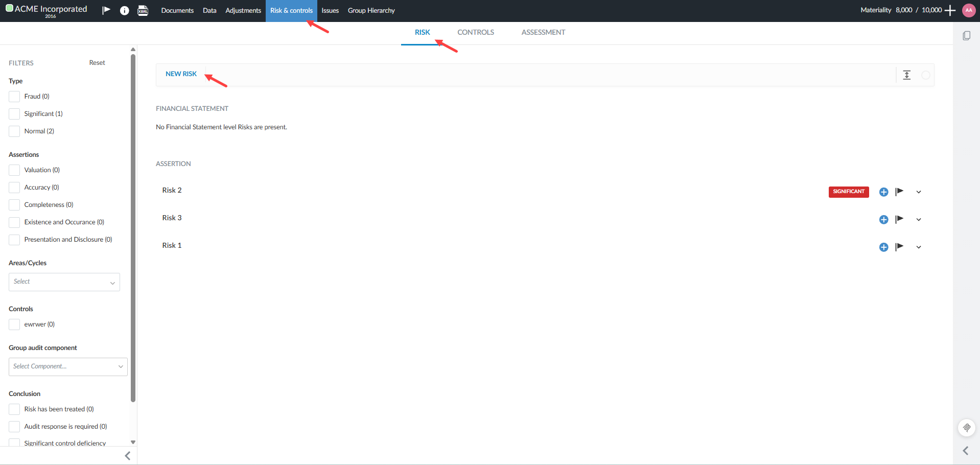Flag Risk 3 using its flag icon
This screenshot has height=465, width=980.
coord(899,219)
